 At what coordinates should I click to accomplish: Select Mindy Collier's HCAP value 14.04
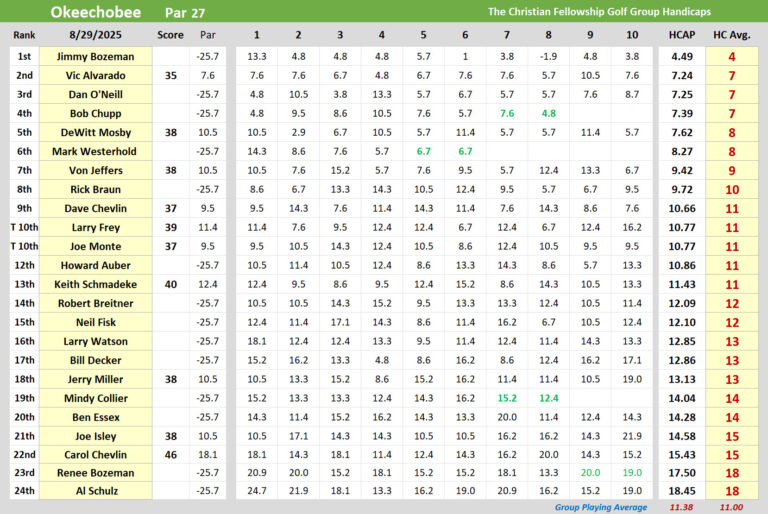pyautogui.click(x=682, y=398)
